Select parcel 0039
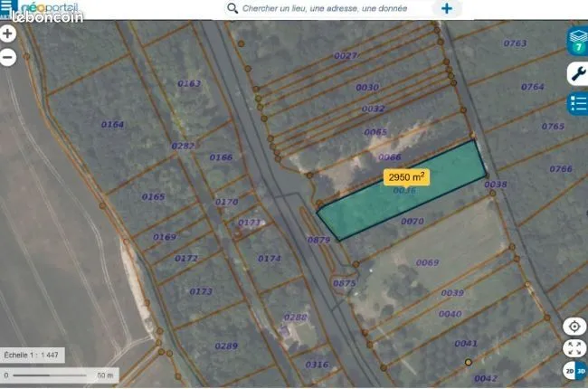 452,292
